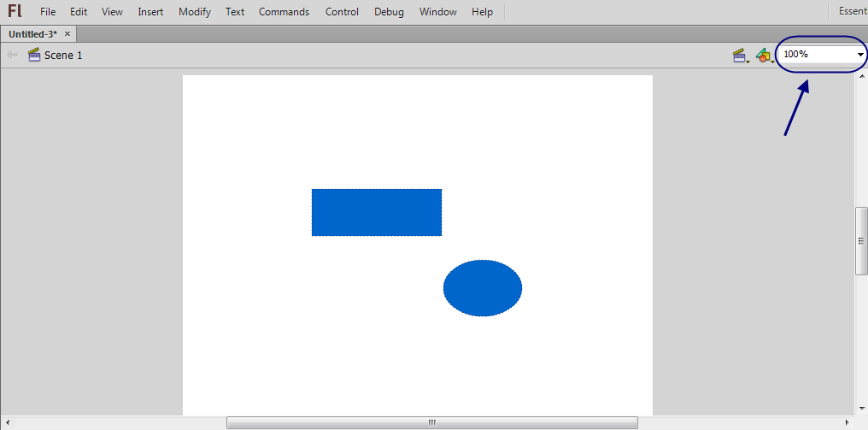Screen dimensions: 868x430
Task: Click the horizontal scrollbar left arrow
Action: [7, 423]
